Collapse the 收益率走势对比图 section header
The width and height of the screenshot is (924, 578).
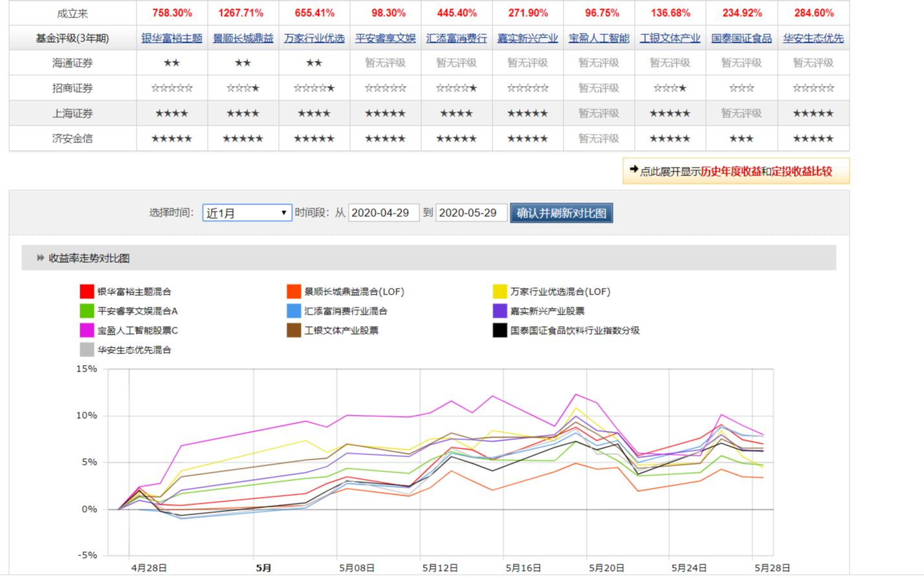(x=428, y=258)
